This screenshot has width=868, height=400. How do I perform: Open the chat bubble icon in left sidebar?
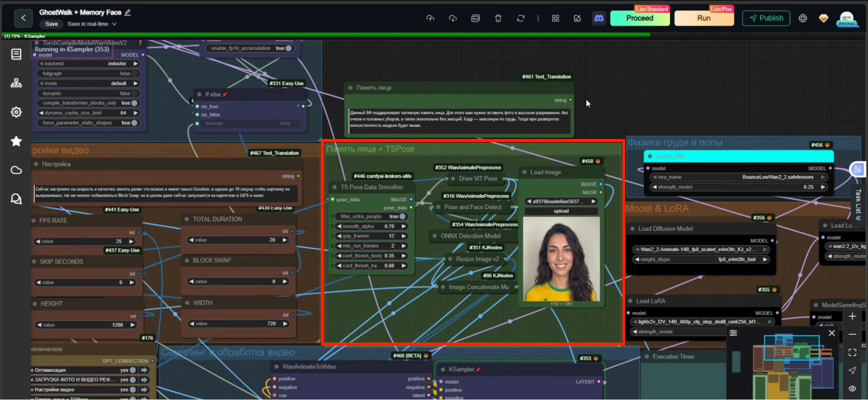[16, 199]
